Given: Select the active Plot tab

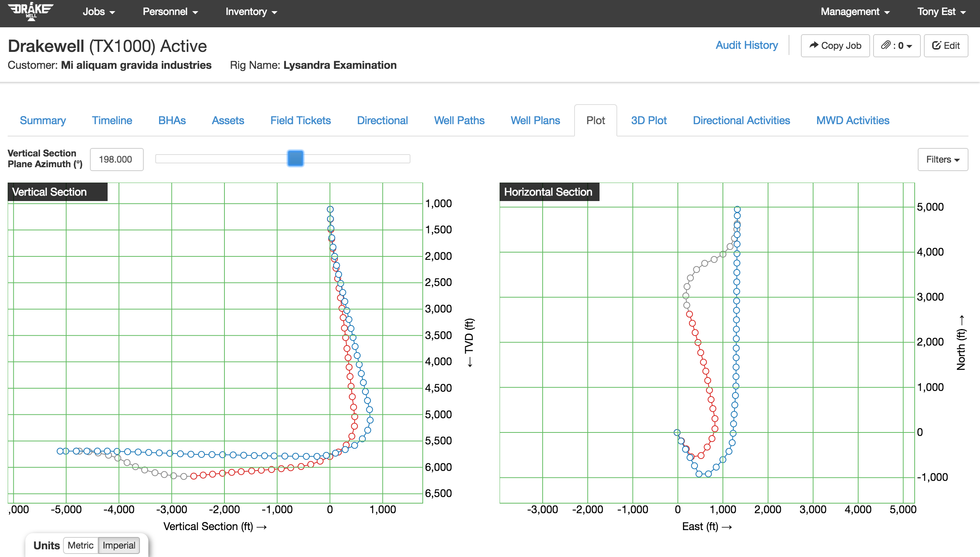Looking at the screenshot, I should click(596, 121).
